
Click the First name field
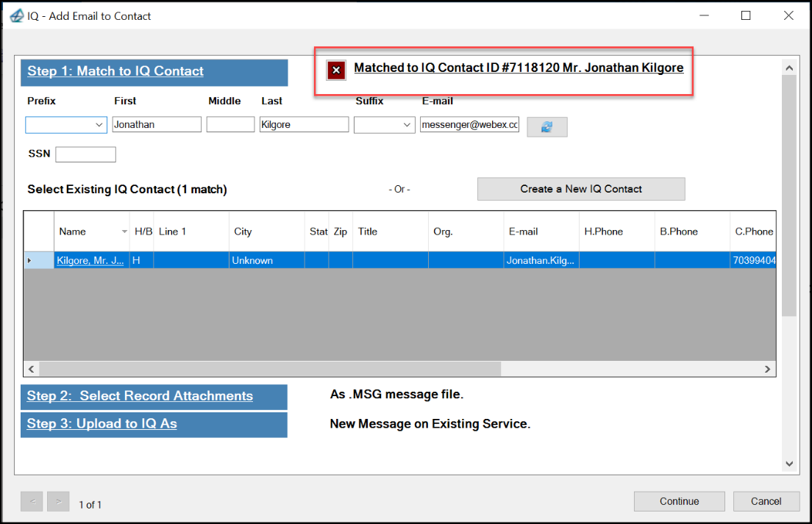pyautogui.click(x=157, y=125)
